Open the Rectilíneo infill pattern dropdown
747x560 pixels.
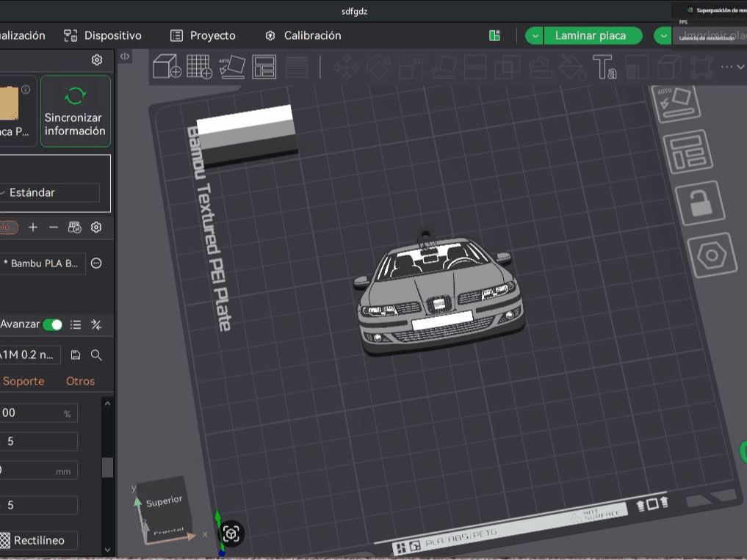tap(39, 540)
